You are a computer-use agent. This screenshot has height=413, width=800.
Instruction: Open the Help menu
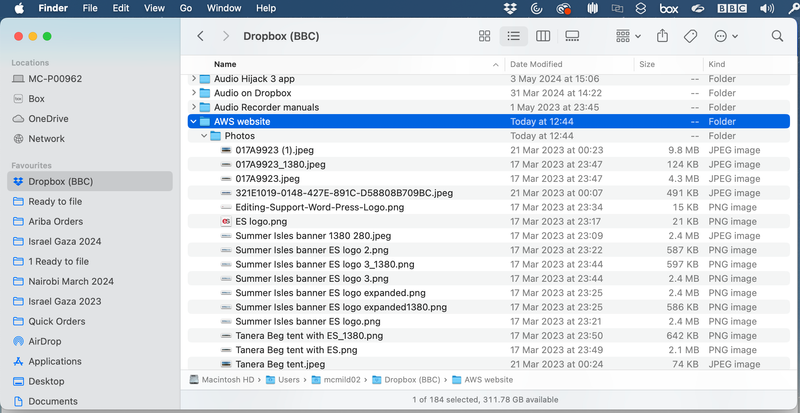(x=266, y=8)
